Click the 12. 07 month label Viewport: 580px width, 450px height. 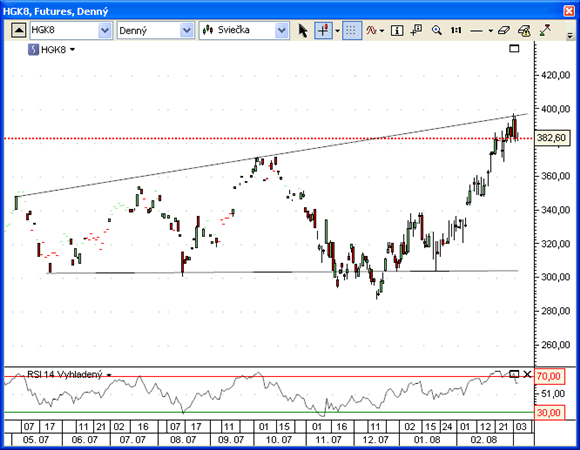375,440
